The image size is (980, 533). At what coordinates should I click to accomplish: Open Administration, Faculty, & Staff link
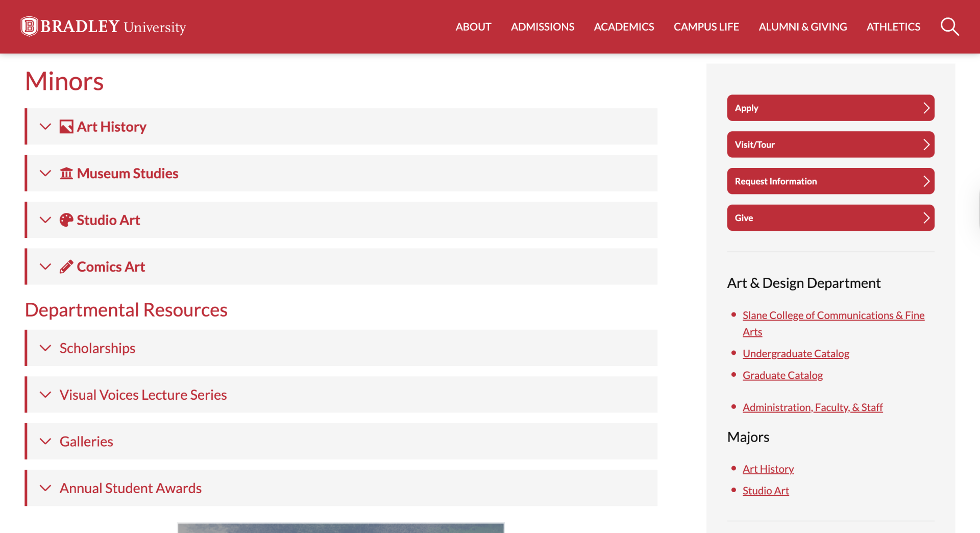[x=813, y=407]
